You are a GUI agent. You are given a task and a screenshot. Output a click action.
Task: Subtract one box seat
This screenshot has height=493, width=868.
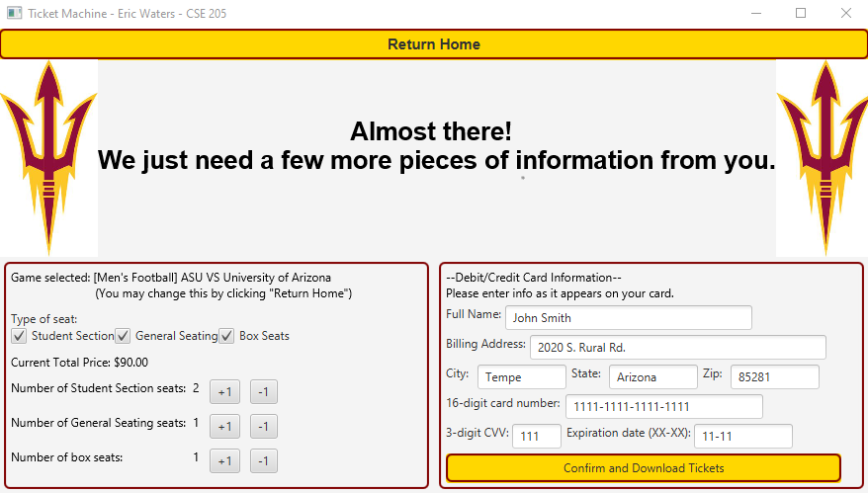coord(264,461)
